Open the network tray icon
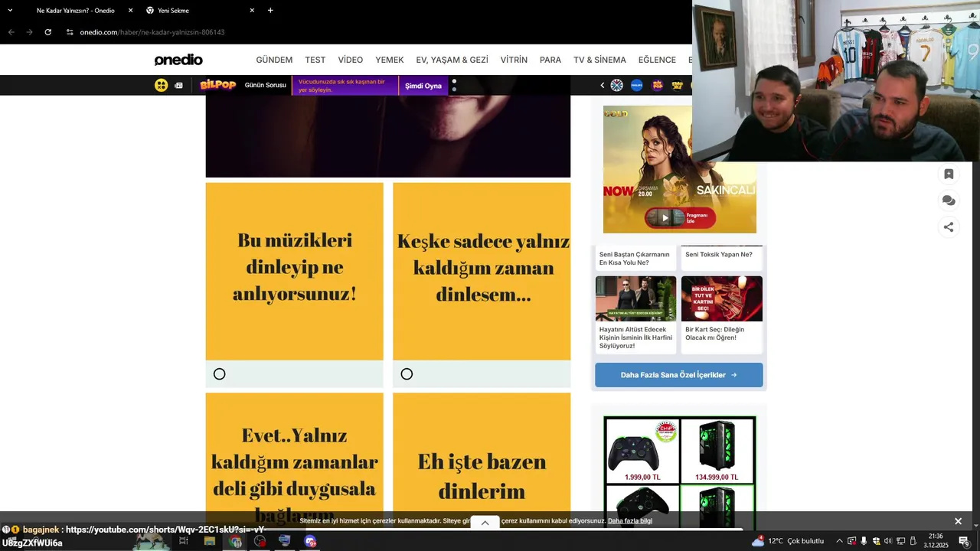Screen dimensions: 980x551 pyautogui.click(x=900, y=541)
